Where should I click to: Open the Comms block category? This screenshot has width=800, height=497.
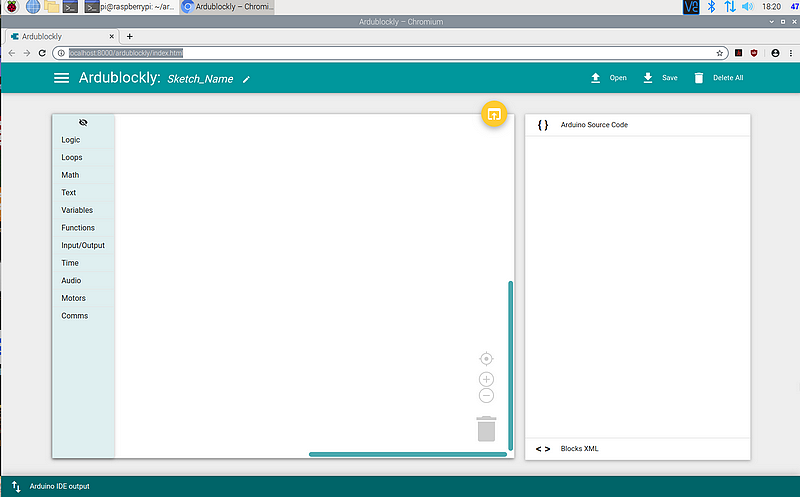[83, 316]
